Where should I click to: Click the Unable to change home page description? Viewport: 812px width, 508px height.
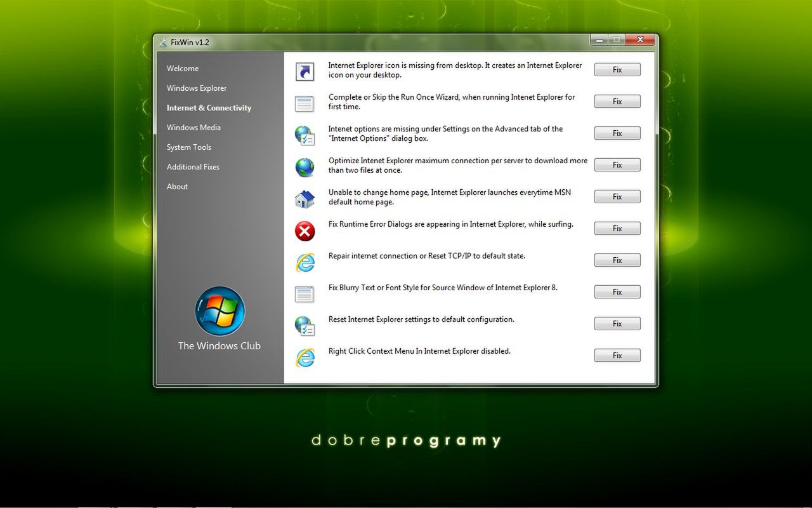coord(450,197)
